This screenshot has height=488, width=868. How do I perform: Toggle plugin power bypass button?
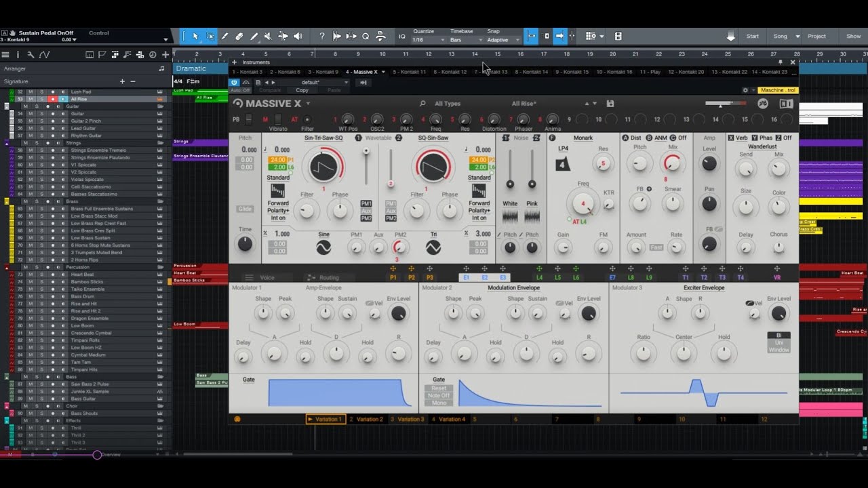(x=235, y=83)
